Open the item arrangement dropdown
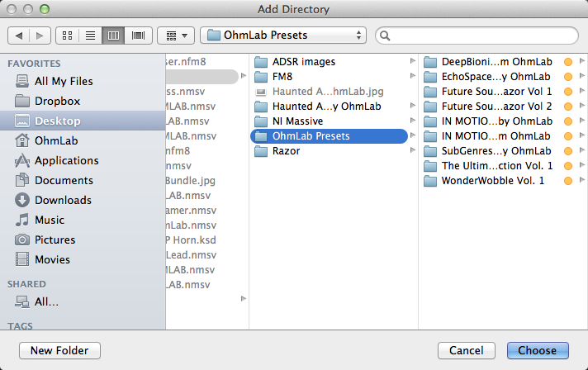 point(176,36)
